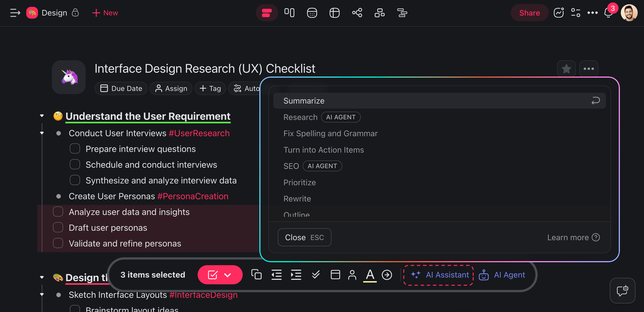This screenshot has height=312, width=644.
Task: Collapse the Conduct User Interviews item
Action: 42,133
